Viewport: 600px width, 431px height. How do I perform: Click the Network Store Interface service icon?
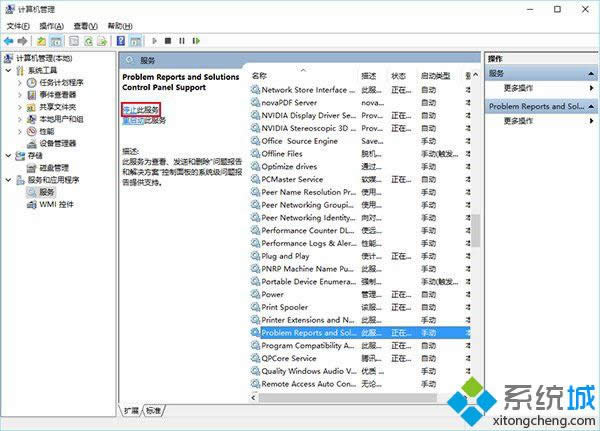coord(255,90)
